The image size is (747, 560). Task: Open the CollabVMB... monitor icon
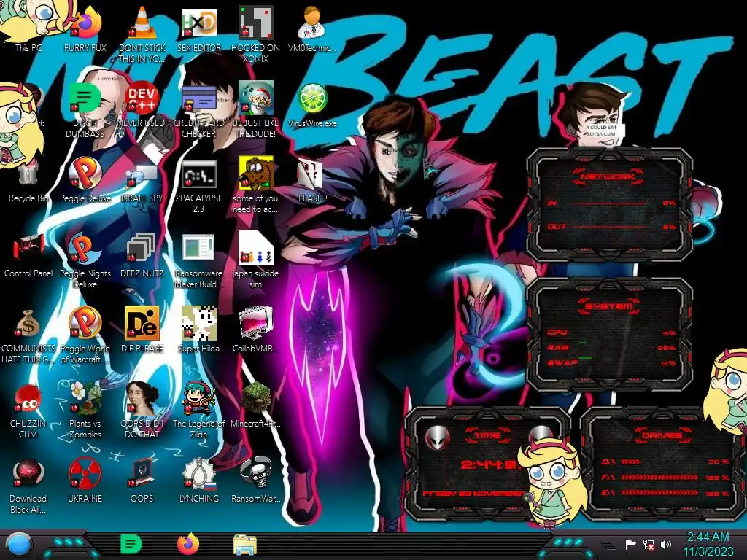pyautogui.click(x=256, y=330)
